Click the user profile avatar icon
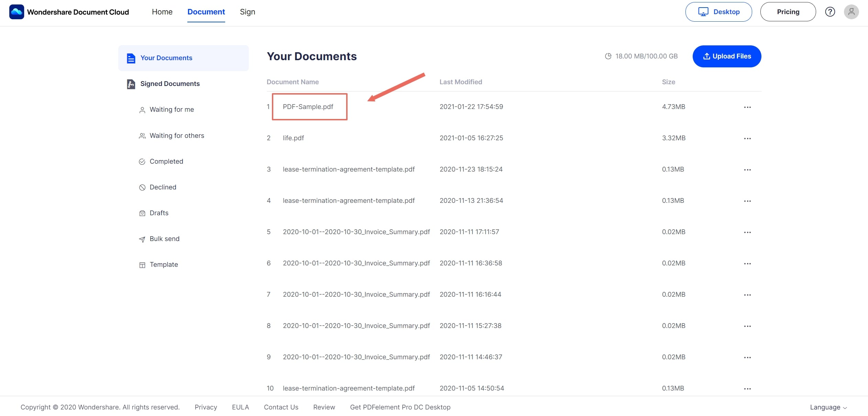 (851, 12)
